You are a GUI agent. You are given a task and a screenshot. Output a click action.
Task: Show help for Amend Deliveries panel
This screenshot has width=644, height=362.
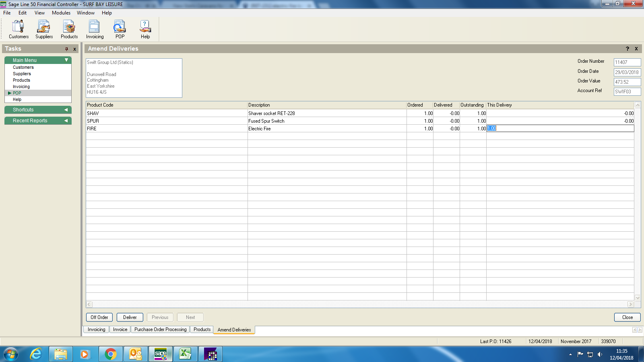[627, 49]
